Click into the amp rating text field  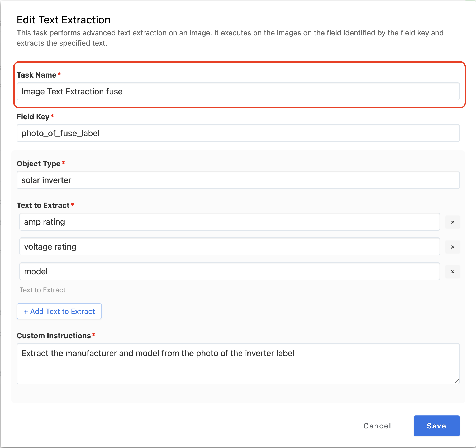point(230,222)
